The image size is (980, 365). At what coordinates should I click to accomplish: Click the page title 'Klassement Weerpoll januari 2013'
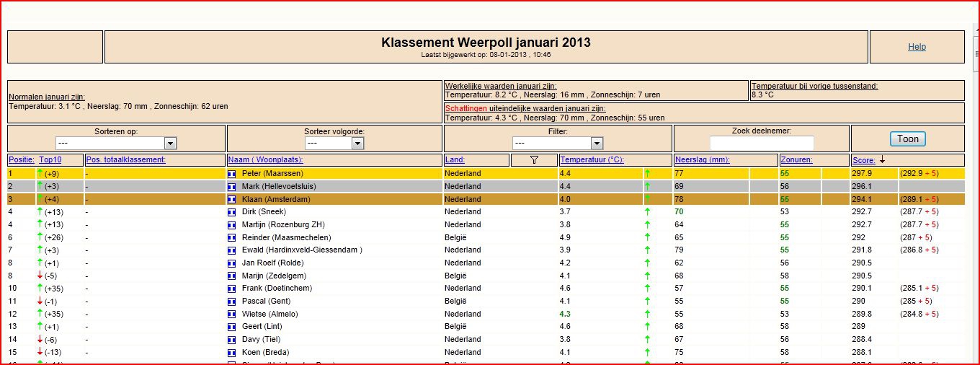pyautogui.click(x=486, y=43)
